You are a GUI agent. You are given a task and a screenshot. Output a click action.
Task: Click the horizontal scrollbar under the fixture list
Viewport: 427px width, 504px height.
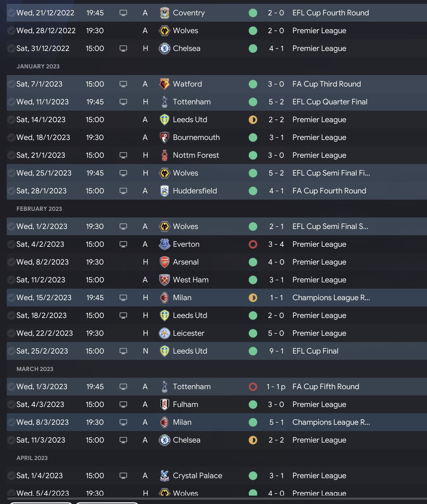(217, 499)
